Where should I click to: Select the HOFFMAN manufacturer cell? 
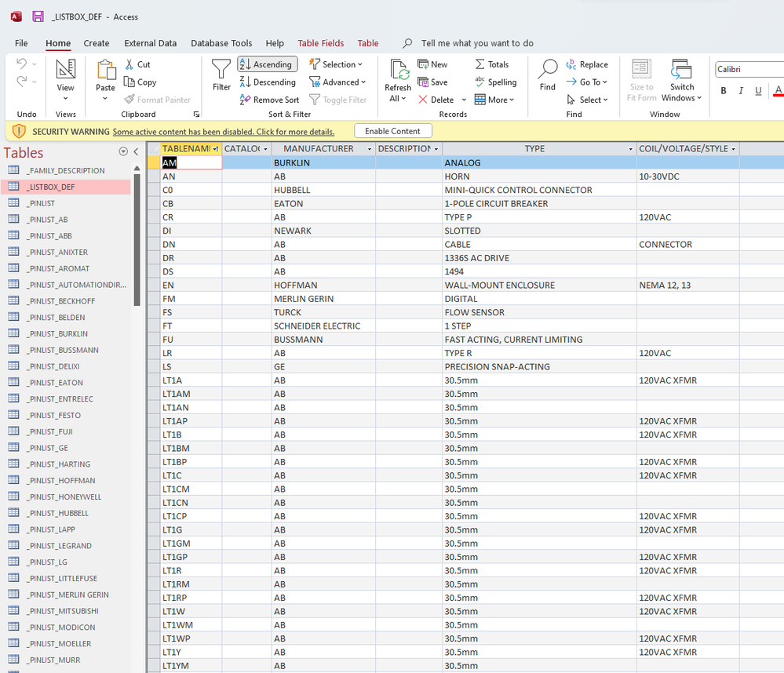(324, 286)
